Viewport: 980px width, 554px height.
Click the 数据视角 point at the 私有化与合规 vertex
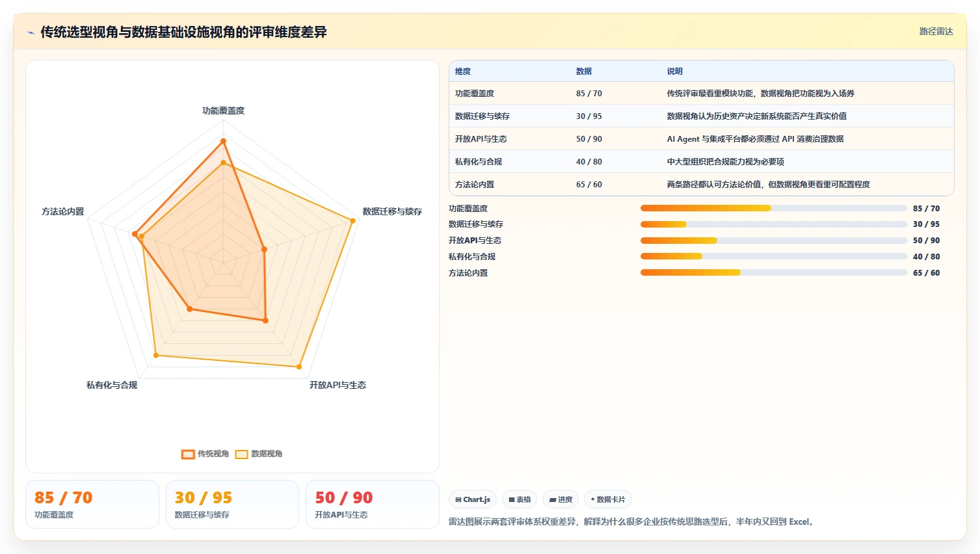[x=155, y=355]
